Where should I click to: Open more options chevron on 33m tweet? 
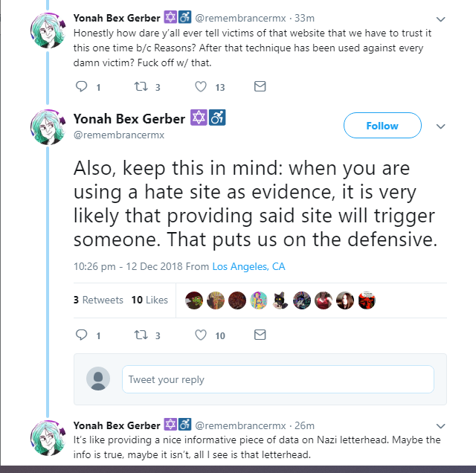tap(440, 19)
